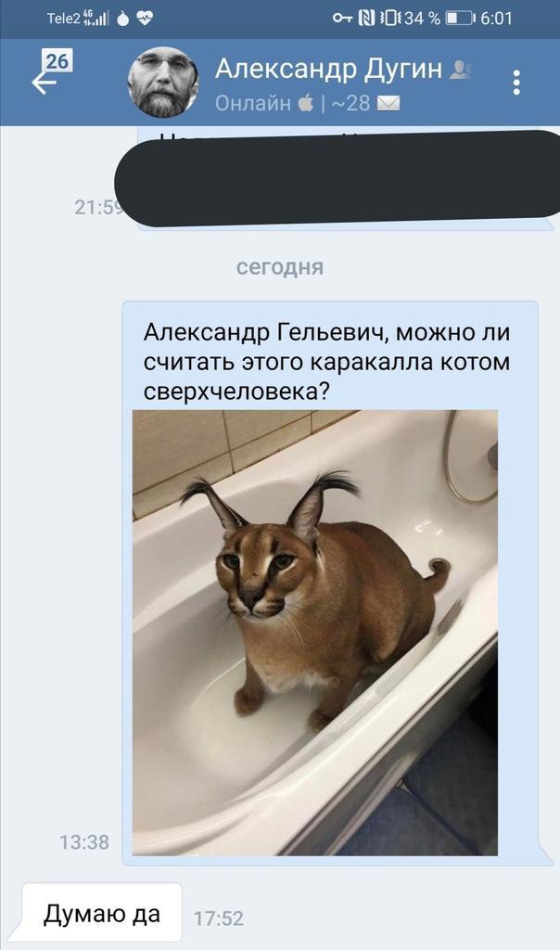This screenshot has height=950, width=560.
Task: Tap the NFC icon in the status bar
Action: point(366,19)
